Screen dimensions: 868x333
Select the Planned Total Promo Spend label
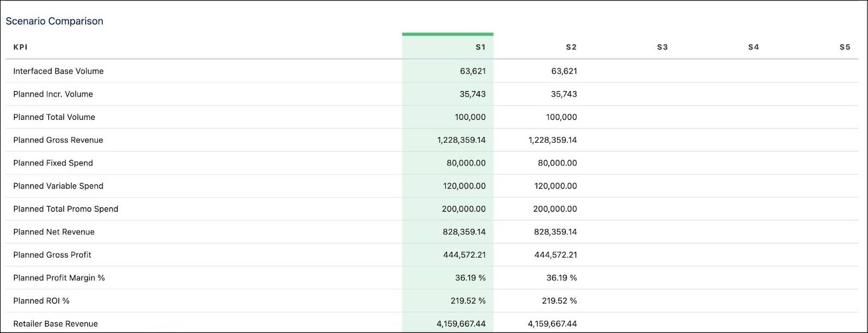click(66, 209)
